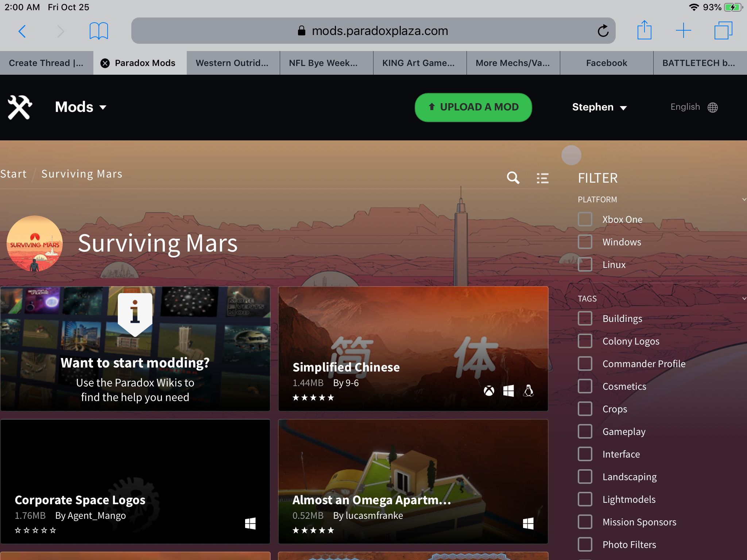
Task: Click the Windows icon on Almost an Omega Apartment
Action: click(528, 524)
